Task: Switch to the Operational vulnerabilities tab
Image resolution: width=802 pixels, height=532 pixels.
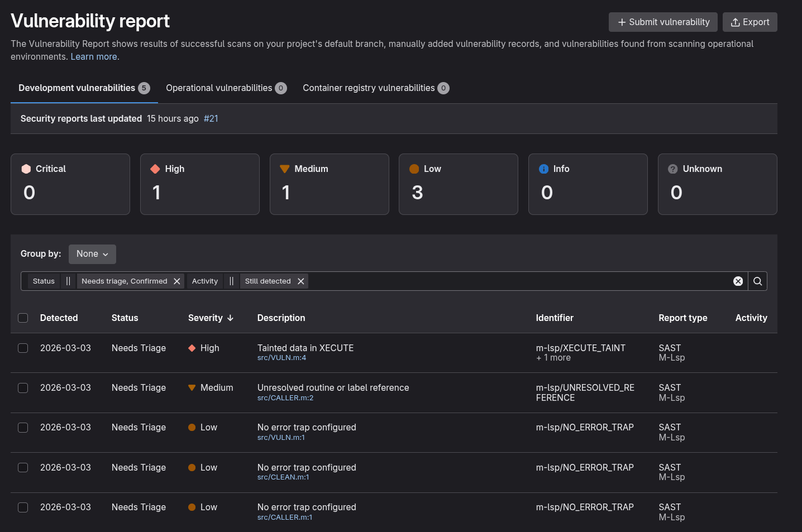Action: click(x=220, y=88)
